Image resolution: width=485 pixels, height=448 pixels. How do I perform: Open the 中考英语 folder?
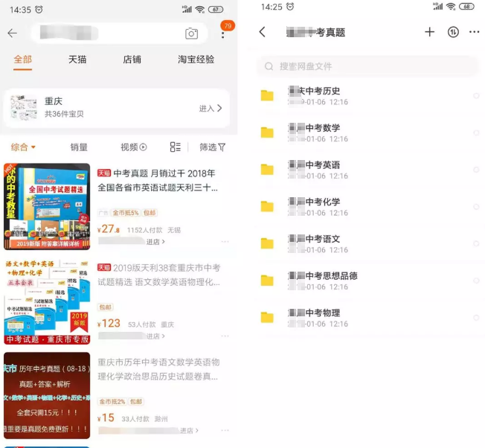tap(370, 170)
